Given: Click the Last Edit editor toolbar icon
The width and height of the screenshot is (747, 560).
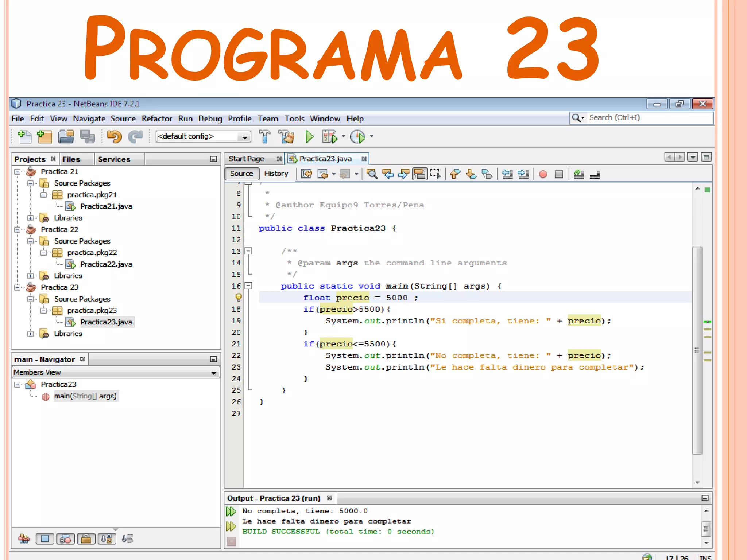Looking at the screenshot, I should click(x=306, y=174).
